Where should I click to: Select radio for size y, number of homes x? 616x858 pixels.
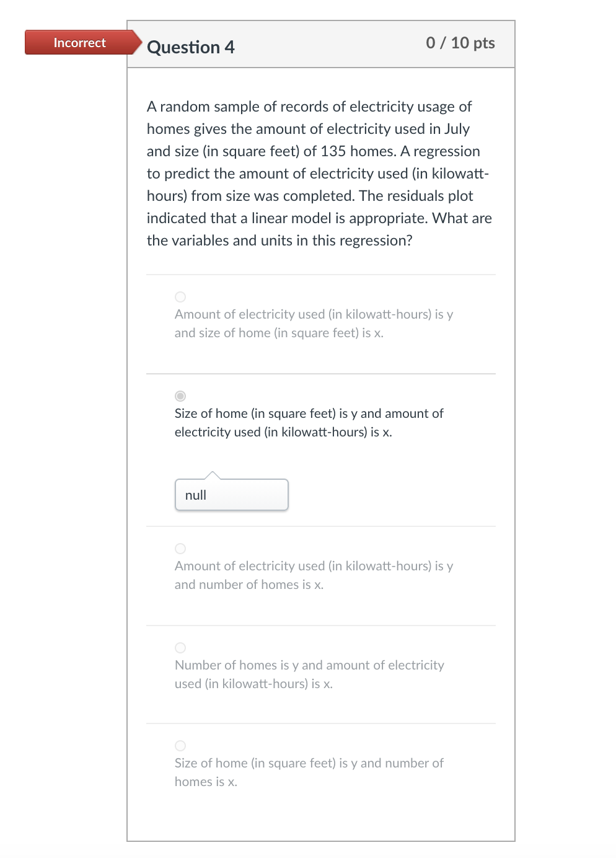(180, 746)
